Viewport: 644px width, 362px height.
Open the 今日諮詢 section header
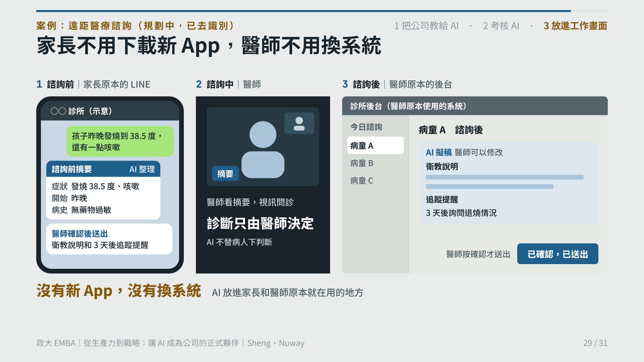[366, 127]
